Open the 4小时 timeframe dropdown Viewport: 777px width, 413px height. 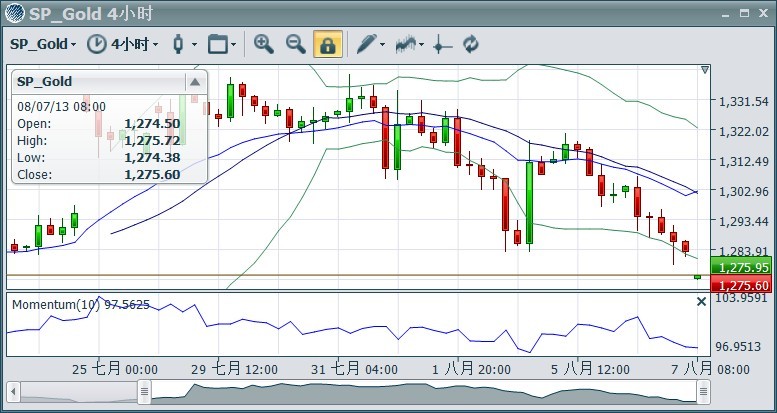(x=134, y=44)
